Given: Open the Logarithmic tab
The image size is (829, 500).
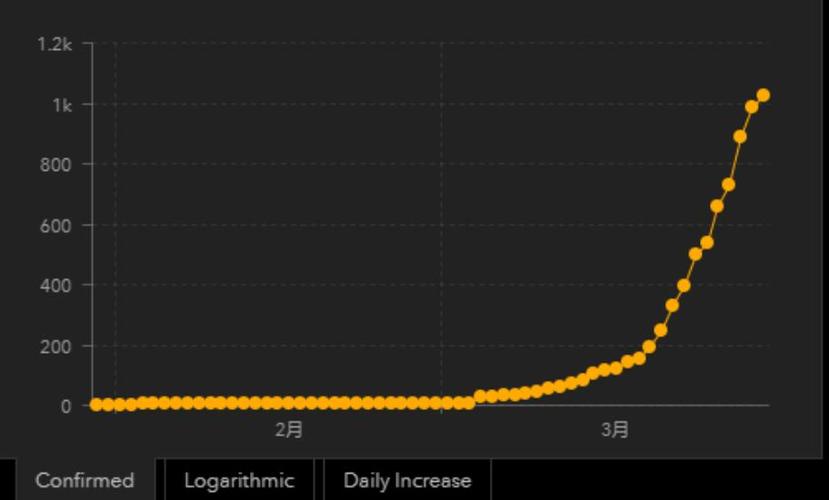Looking at the screenshot, I should (x=239, y=480).
